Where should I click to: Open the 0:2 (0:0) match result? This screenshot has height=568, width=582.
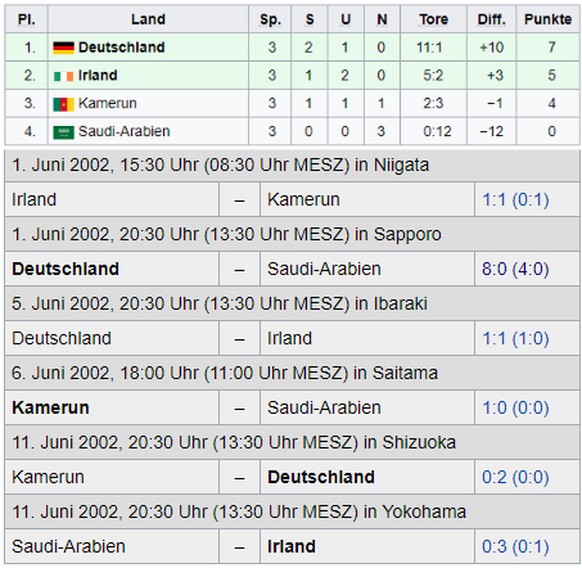click(x=515, y=477)
